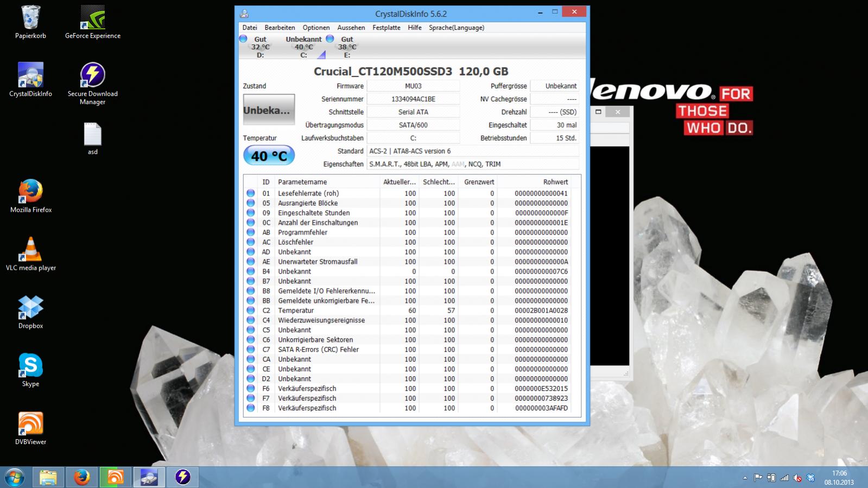This screenshot has height=488, width=868.
Task: Click the Übertragungsmodus SATA/600 field
Action: click(413, 125)
